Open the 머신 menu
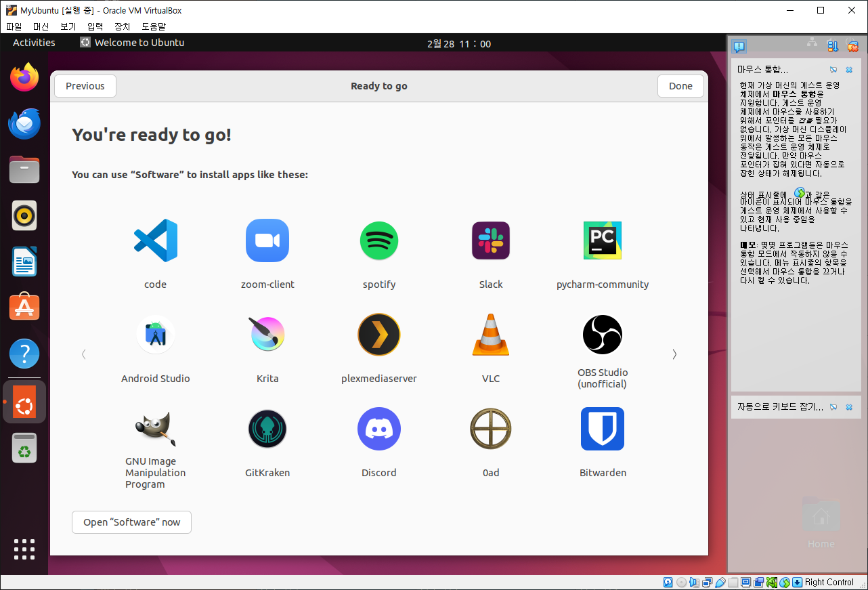 coord(41,26)
